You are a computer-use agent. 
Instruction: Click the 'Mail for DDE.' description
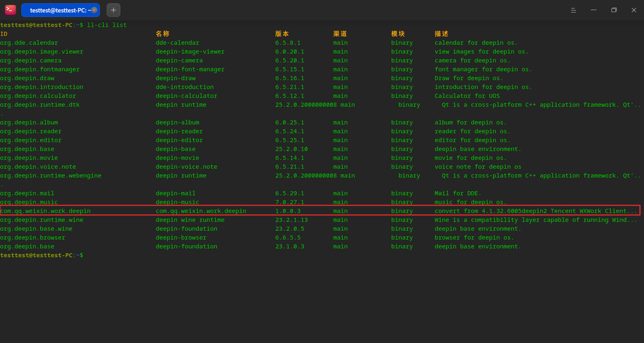[x=458, y=193]
